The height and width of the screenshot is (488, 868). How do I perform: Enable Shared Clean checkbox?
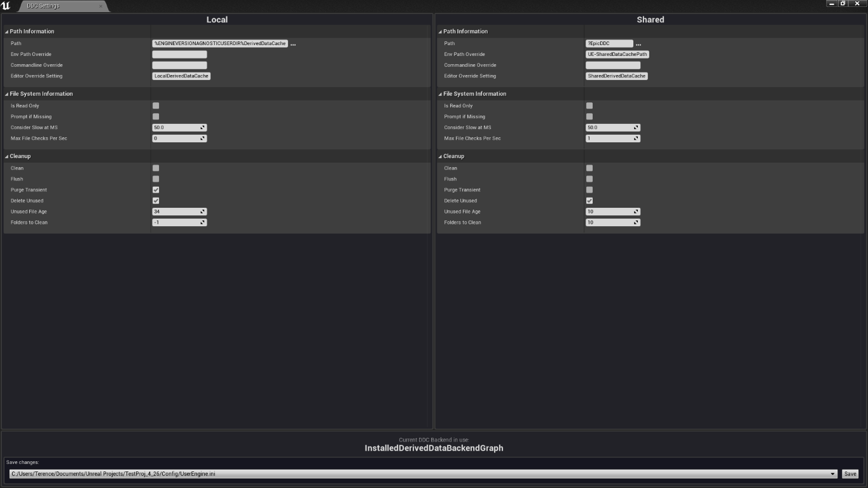click(589, 168)
